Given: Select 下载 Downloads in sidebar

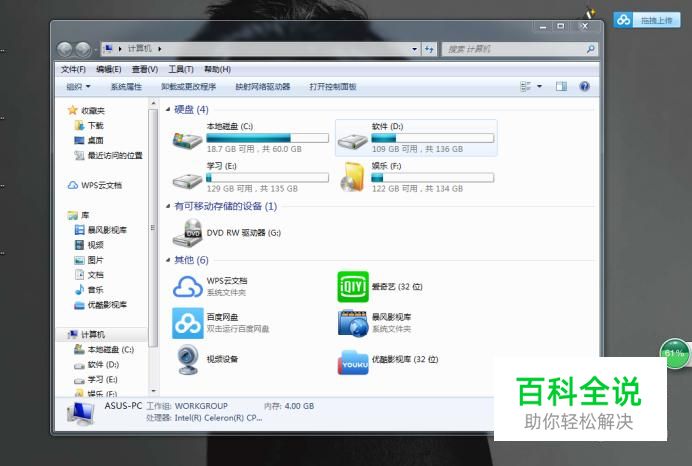Looking at the screenshot, I should click(x=89, y=125).
